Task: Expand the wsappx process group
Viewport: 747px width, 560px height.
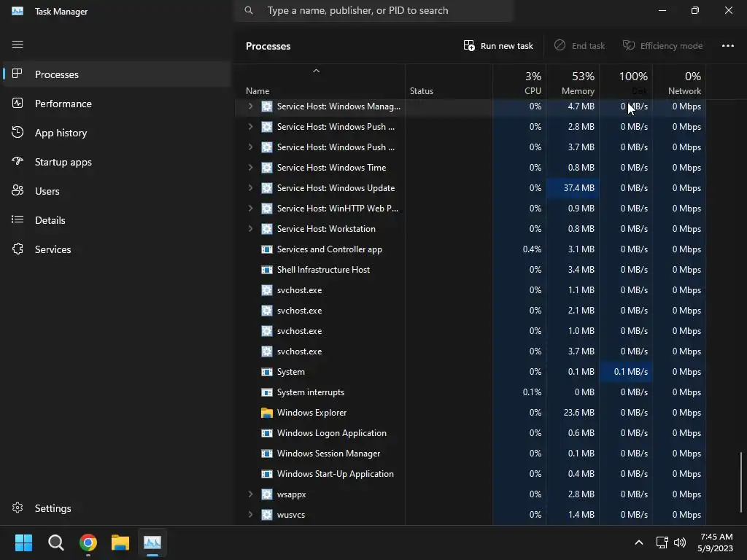Action: [250, 494]
